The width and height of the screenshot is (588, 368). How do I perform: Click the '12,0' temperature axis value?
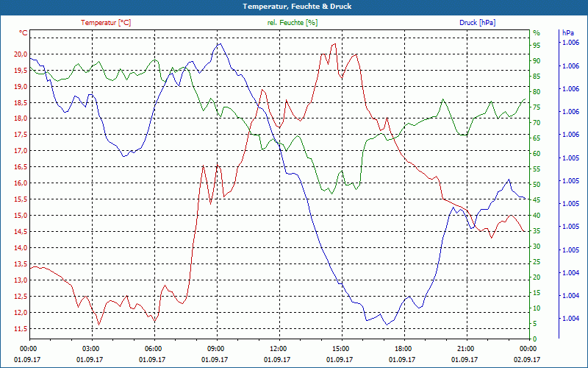[21, 313]
